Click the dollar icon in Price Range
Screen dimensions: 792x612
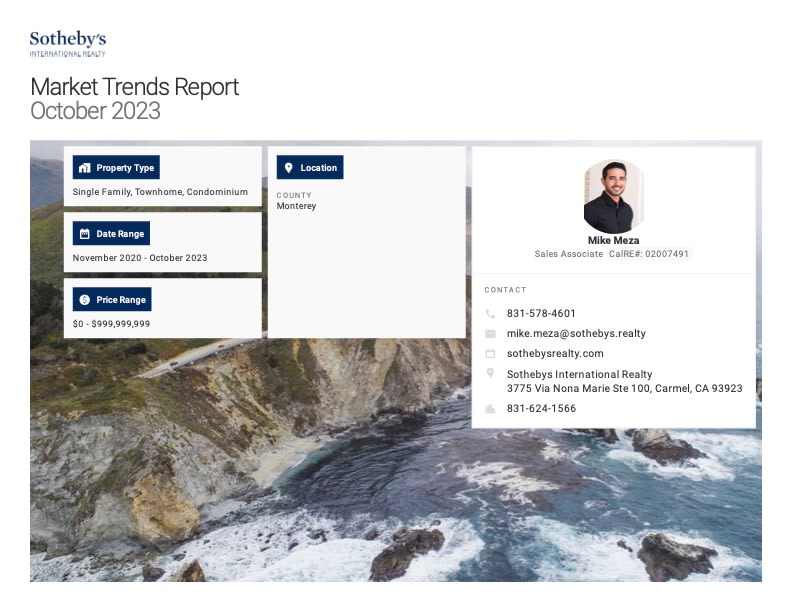(x=85, y=299)
